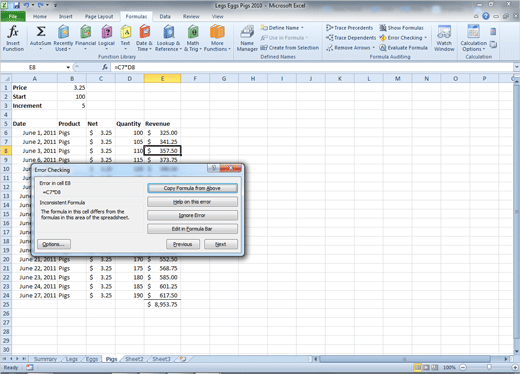Open the Watch Window
Viewport: 520px width, 374px height.
coord(444,38)
